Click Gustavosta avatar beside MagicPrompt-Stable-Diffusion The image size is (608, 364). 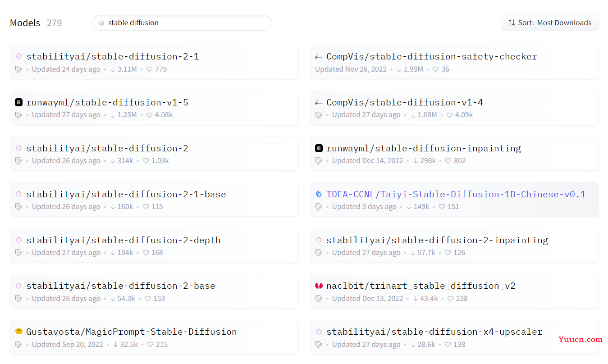coord(18,332)
